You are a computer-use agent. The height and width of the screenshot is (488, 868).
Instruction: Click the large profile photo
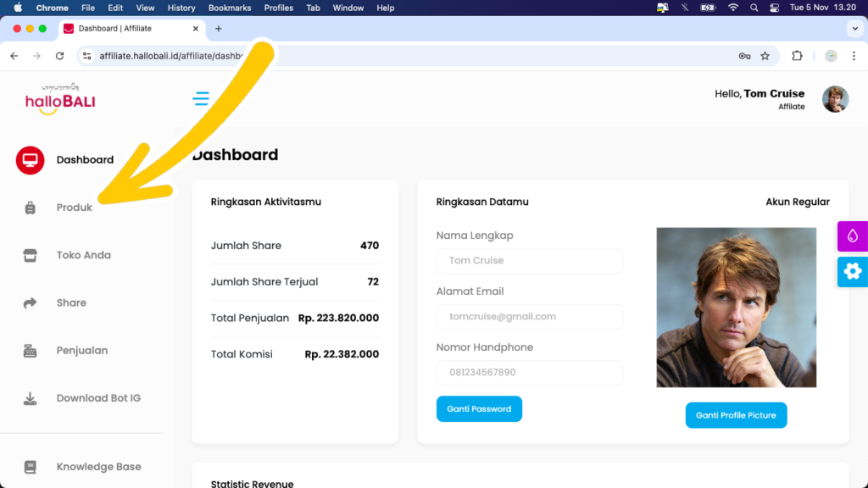coord(737,307)
